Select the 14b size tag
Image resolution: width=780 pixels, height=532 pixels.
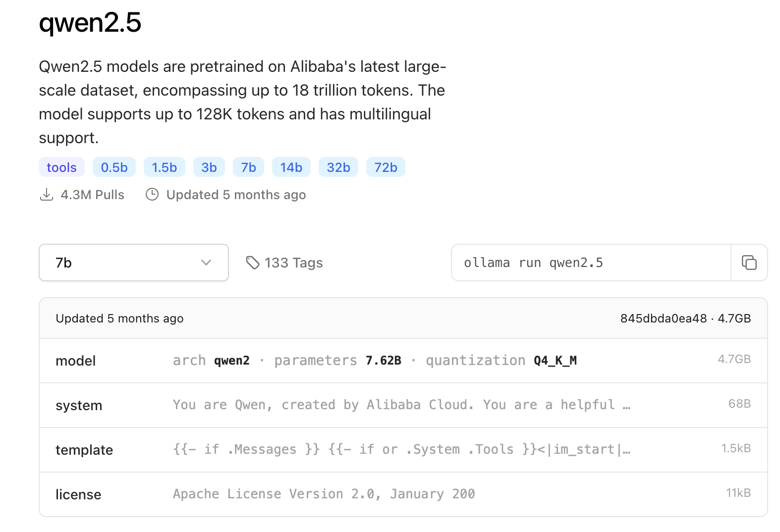tap(291, 167)
